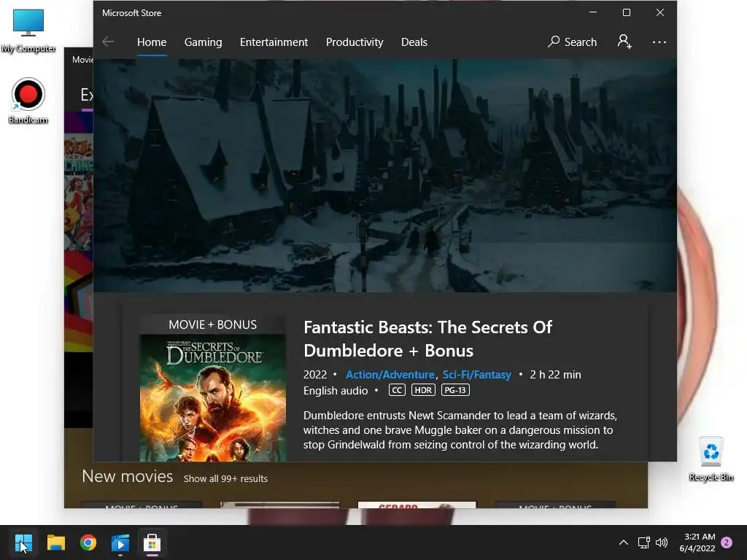Select the Productivity tab

tap(355, 42)
